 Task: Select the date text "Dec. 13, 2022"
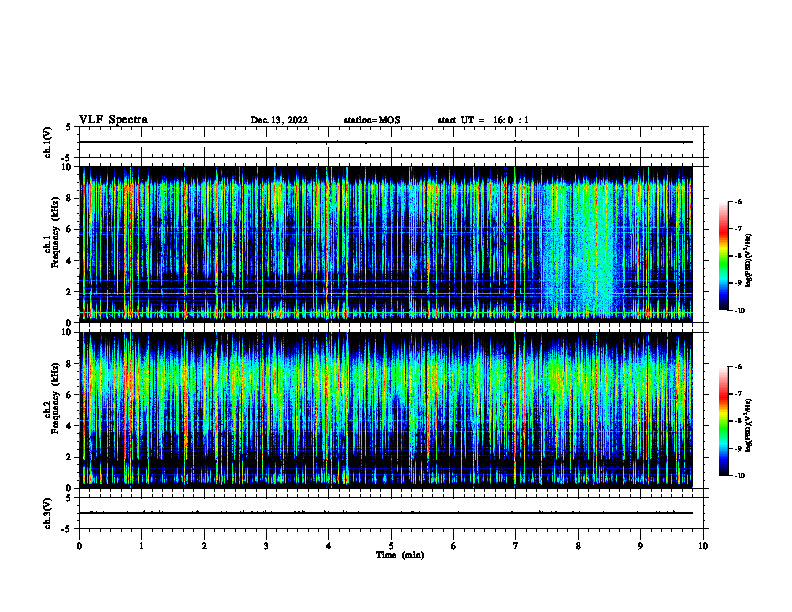279,120
